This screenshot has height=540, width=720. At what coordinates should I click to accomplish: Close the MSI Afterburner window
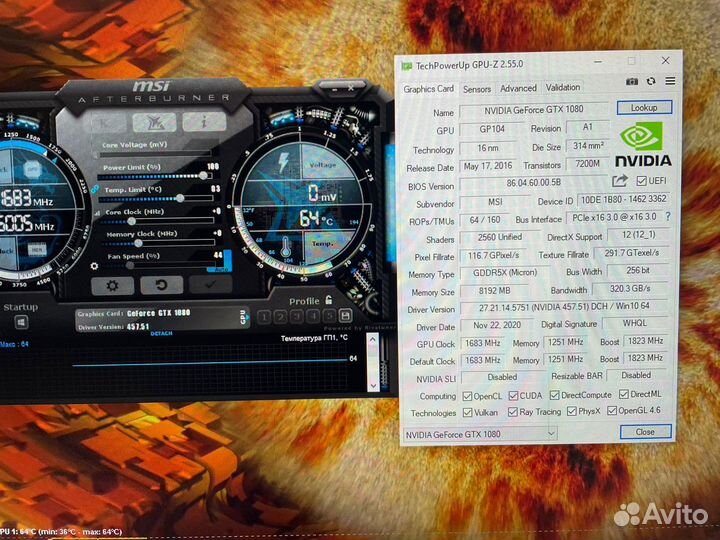tap(351, 88)
